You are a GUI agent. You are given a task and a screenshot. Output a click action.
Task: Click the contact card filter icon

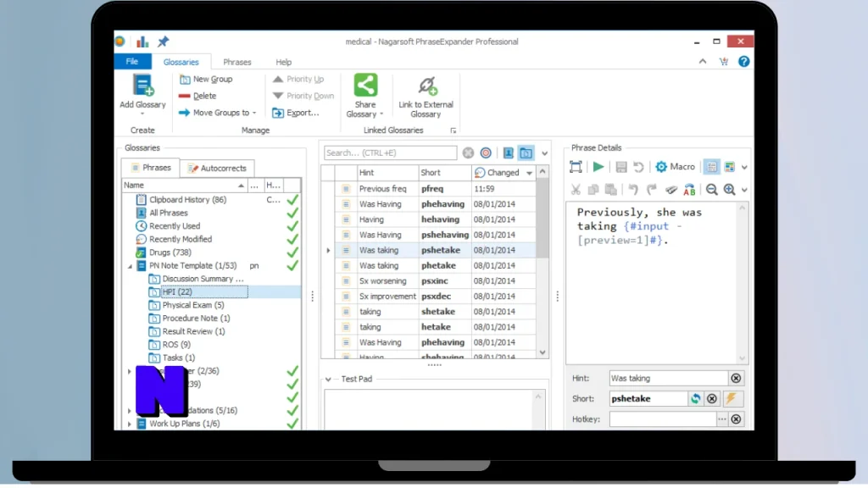coord(509,153)
